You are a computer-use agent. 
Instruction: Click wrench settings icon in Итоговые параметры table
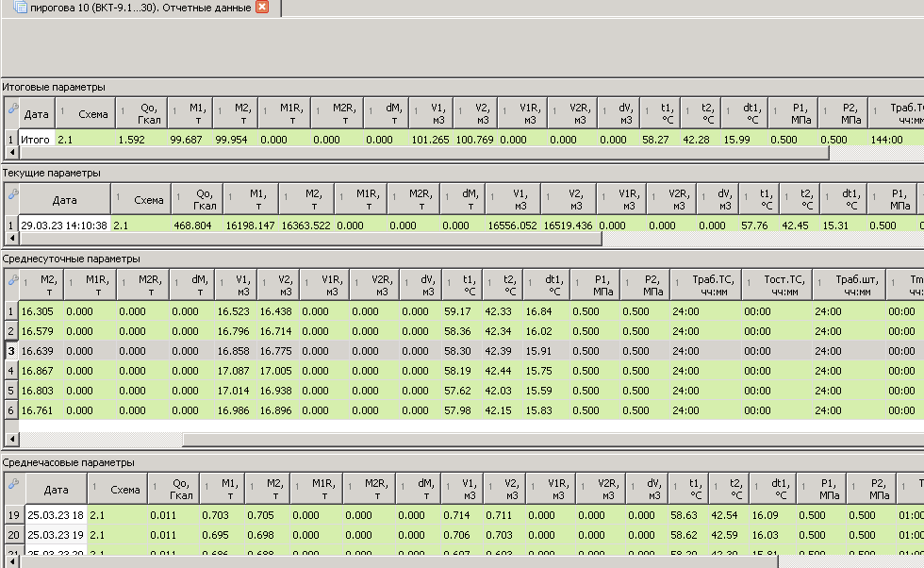12,109
